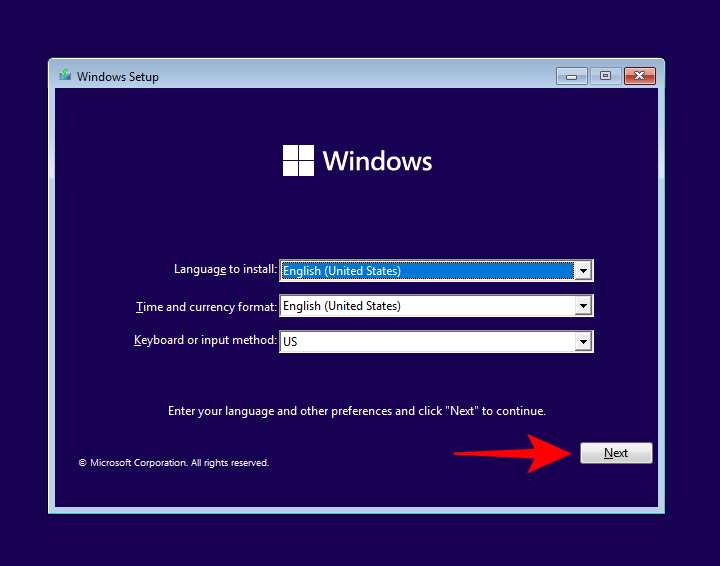720x566 pixels.
Task: Click the Next button
Action: 616,453
